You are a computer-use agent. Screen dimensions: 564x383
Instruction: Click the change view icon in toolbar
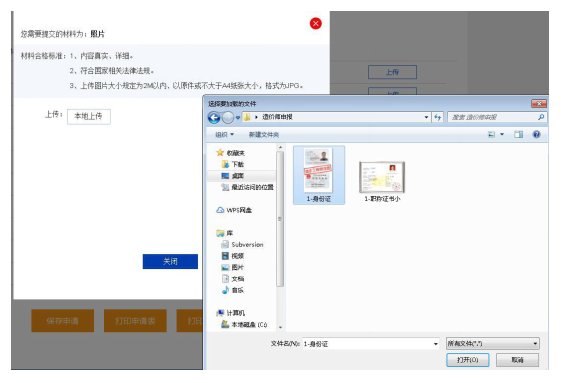point(491,134)
